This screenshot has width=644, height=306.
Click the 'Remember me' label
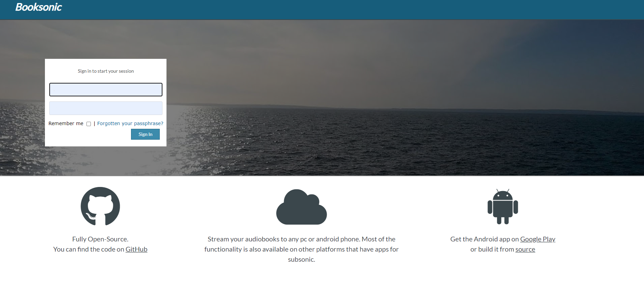66,123
